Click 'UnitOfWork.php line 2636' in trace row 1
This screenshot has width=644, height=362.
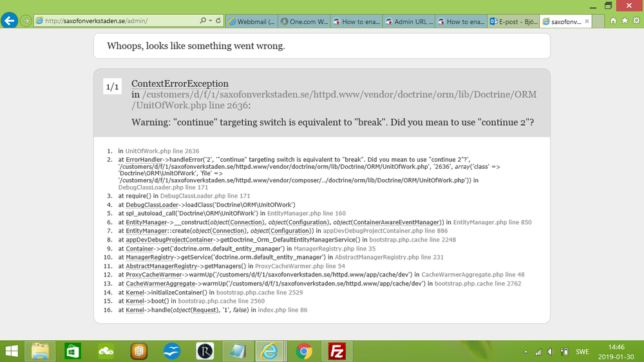click(162, 151)
